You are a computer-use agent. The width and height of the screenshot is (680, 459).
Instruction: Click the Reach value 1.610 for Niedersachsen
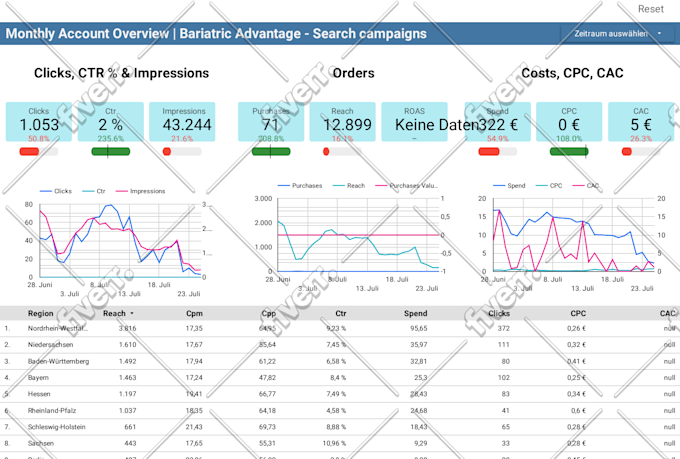click(x=128, y=345)
